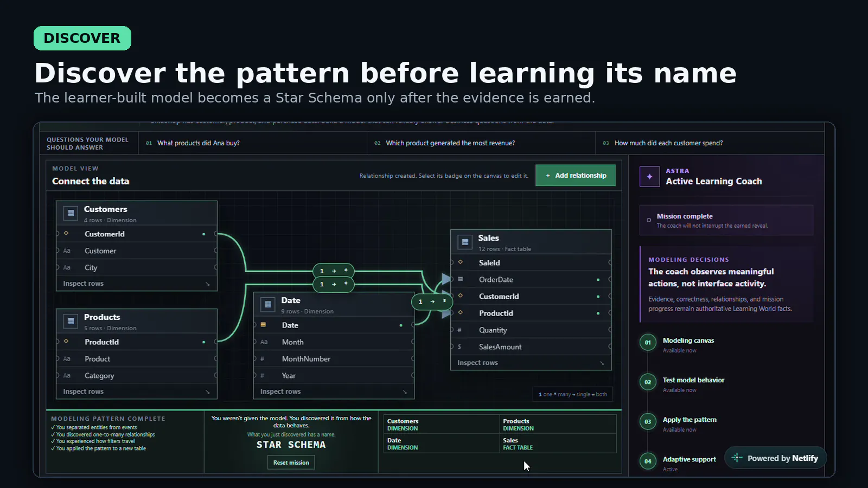Select the Date-to-Sales relationship badge

pos(432,301)
